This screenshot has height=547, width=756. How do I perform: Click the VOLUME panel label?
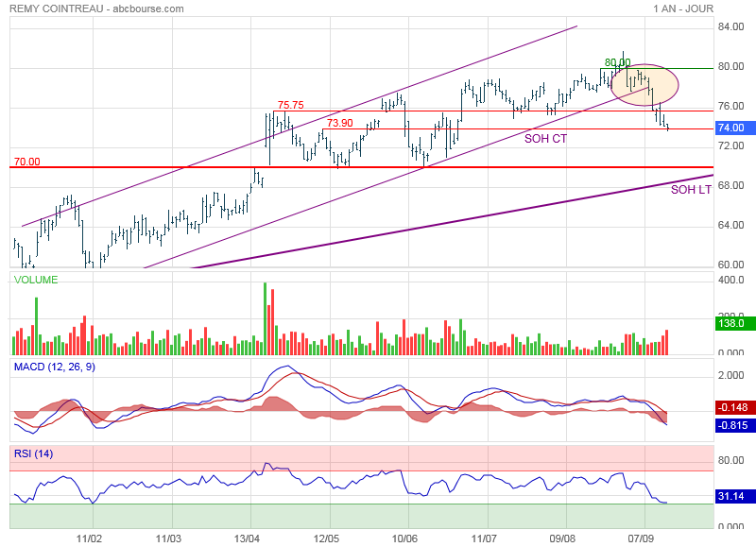pos(36,280)
